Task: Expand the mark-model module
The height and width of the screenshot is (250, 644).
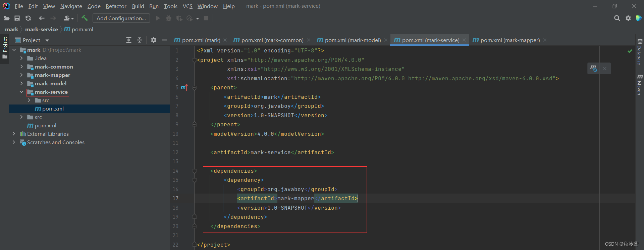Action: coord(21,83)
